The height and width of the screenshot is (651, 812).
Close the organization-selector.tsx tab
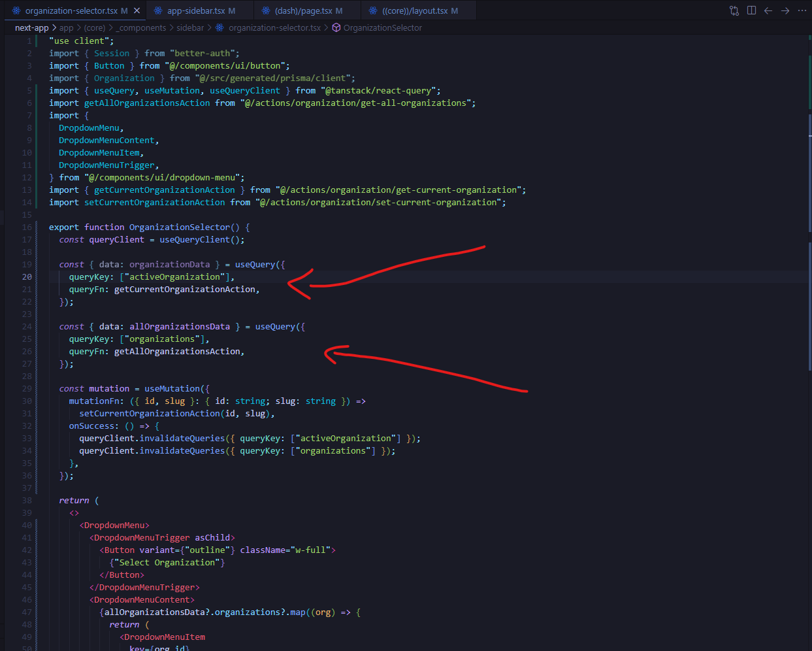pyautogui.click(x=137, y=10)
